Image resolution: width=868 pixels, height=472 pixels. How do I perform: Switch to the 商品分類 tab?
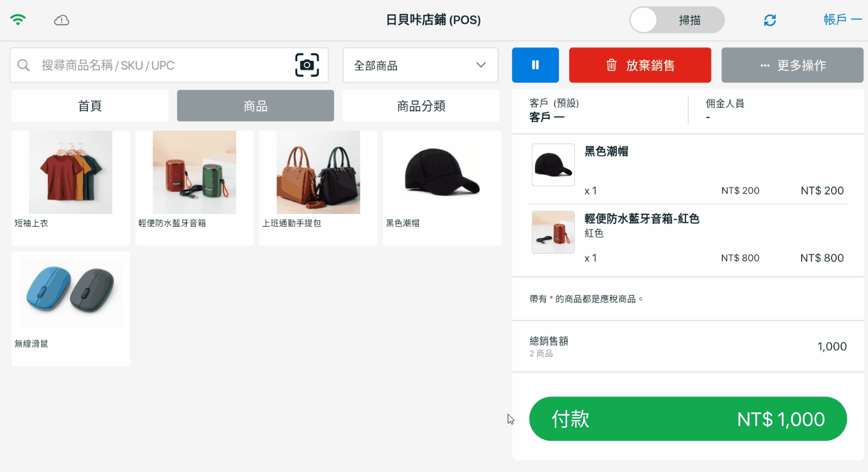pyautogui.click(x=421, y=106)
